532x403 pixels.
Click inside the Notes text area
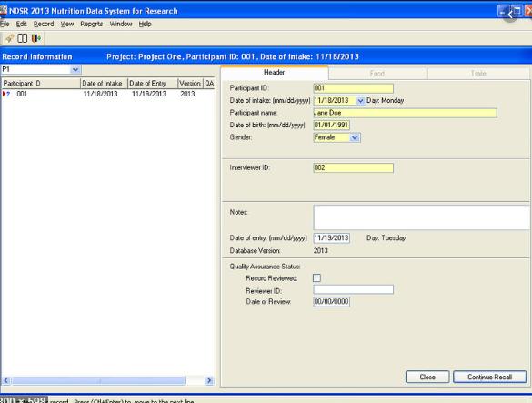421,217
